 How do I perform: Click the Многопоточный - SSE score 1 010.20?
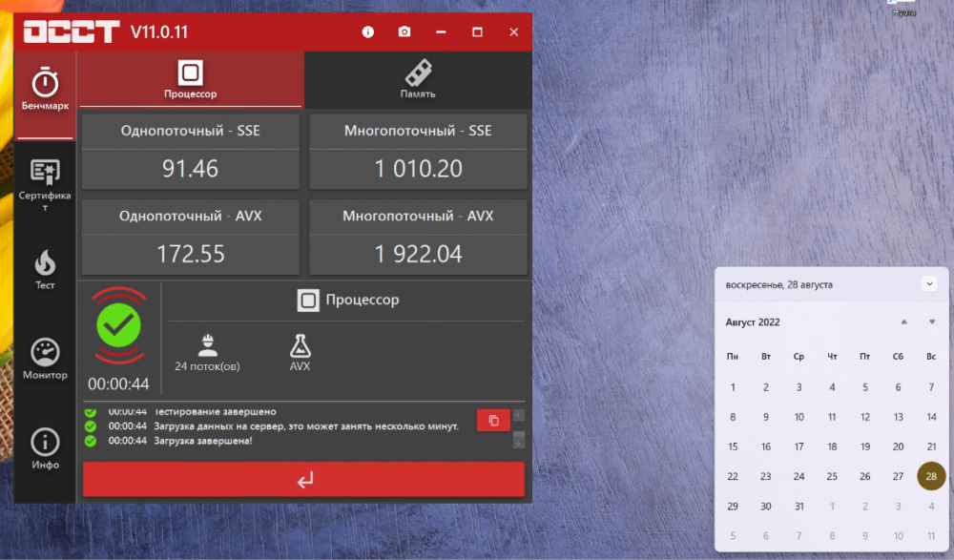coord(418,169)
